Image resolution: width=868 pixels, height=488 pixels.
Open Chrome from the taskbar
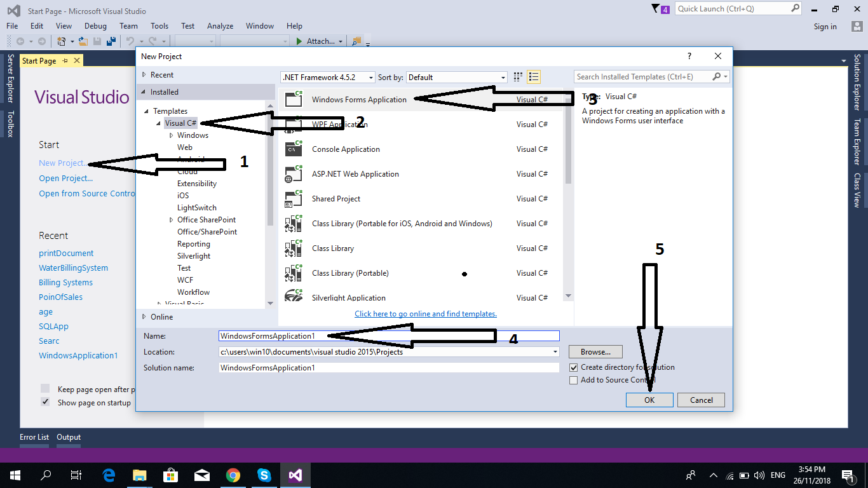pos(233,475)
